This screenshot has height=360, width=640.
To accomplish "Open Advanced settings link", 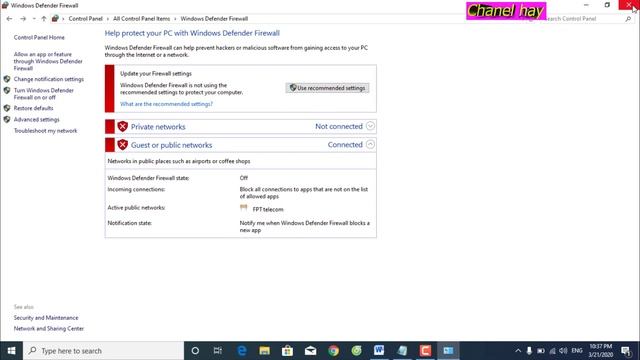I will pyautogui.click(x=36, y=120).
